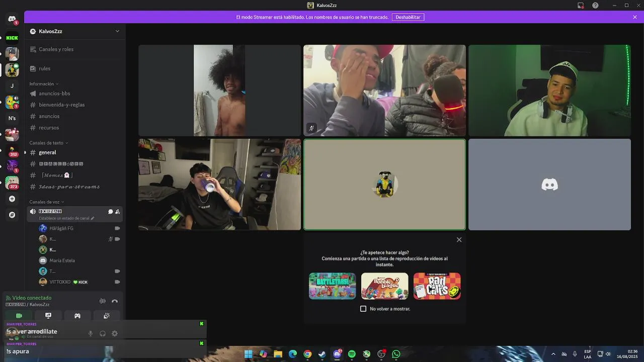Open taskbar clock showing 02:36
Viewport: 644px width, 362px height.
[x=628, y=354]
